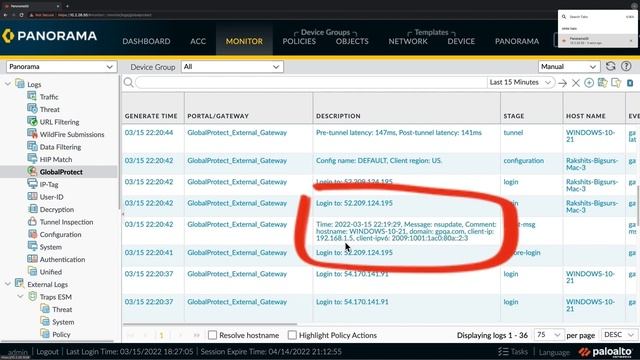The width and height of the screenshot is (640, 360).
Task: Open the OBJECTS tab
Action: pos(352,41)
